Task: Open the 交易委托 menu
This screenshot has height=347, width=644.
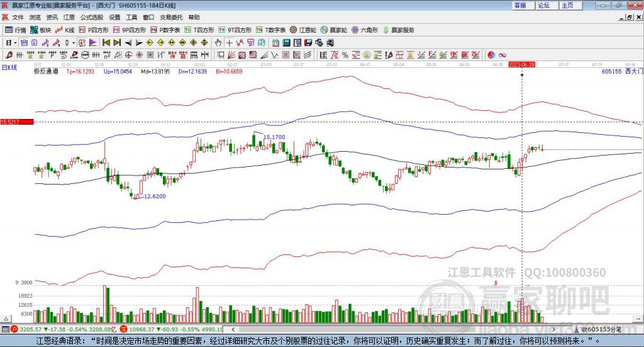Action: pos(171,17)
